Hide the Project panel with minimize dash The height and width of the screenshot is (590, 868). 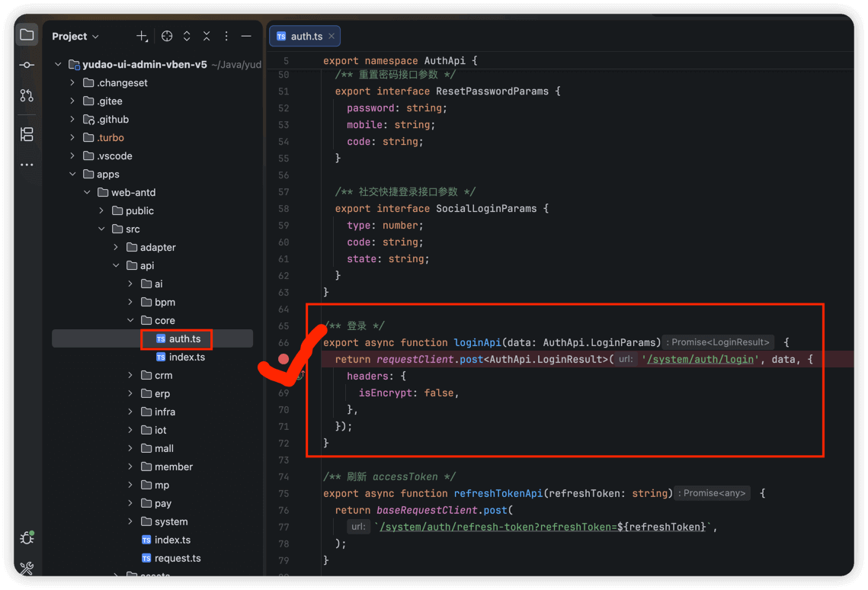coord(246,36)
